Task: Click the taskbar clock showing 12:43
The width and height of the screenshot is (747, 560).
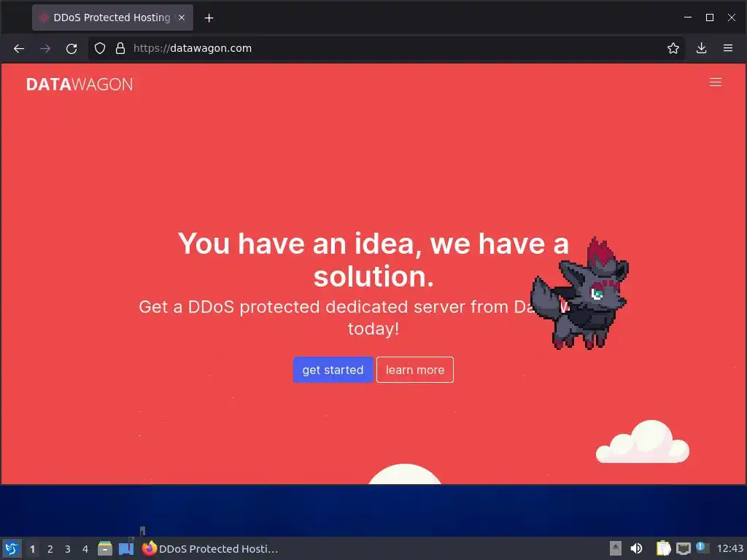Action: coord(729,548)
